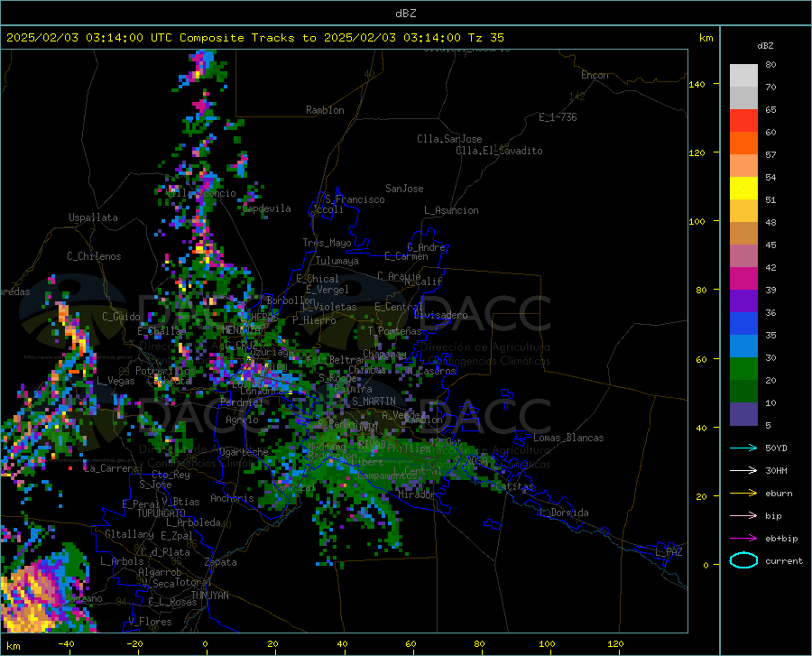The height and width of the screenshot is (656, 812).
Task: Select the 54 dBZ yellow color swatch
Action: (743, 189)
